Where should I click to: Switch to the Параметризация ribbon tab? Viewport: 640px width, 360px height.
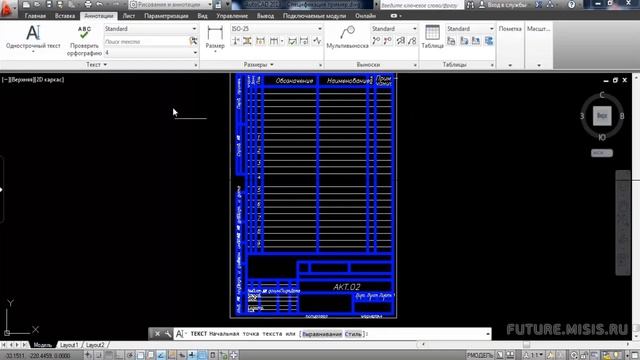pos(166,16)
